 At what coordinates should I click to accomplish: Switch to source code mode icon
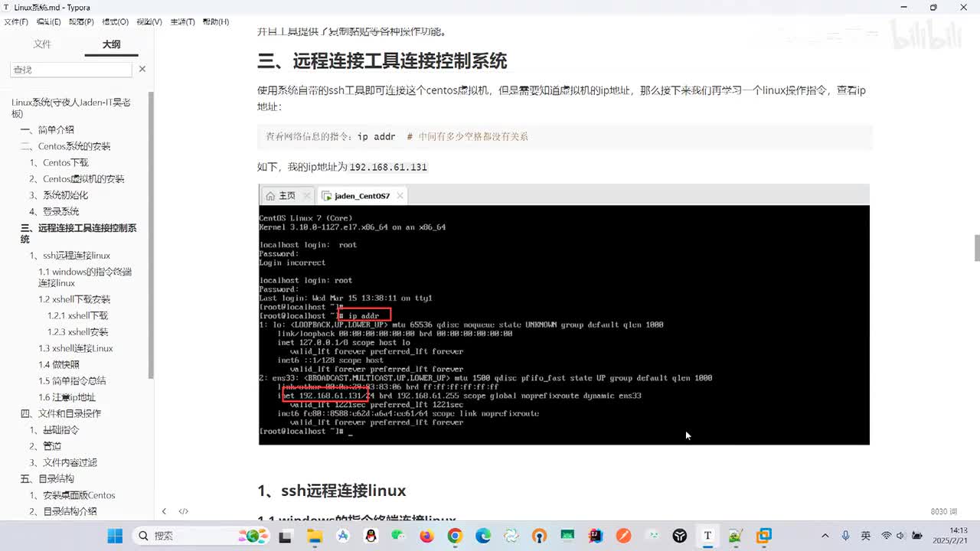click(184, 511)
